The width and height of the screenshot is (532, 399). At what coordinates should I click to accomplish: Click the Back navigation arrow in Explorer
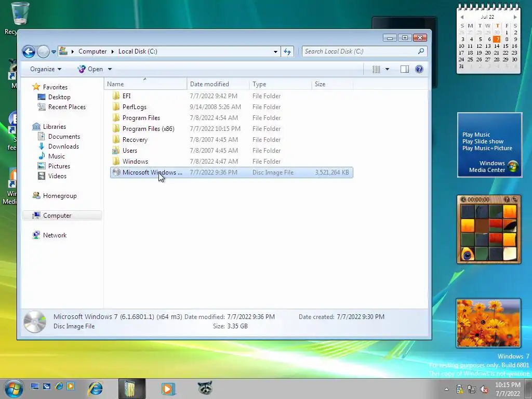tap(29, 51)
